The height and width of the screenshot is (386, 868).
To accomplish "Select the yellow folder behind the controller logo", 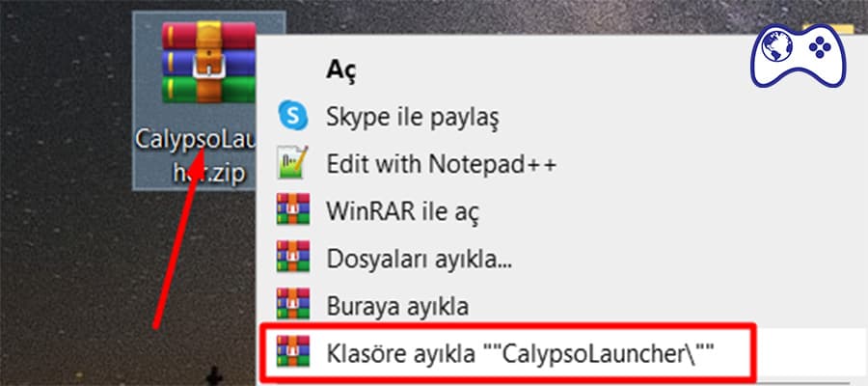I will click(x=827, y=31).
